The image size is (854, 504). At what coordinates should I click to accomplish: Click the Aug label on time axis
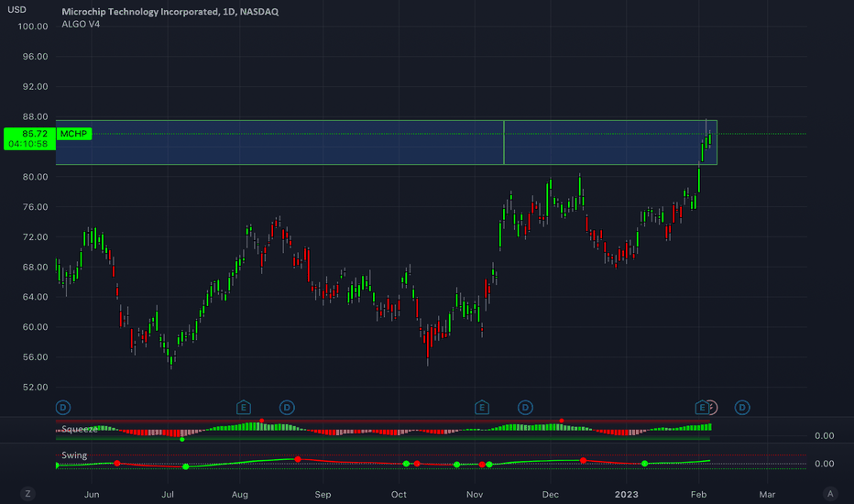(x=240, y=494)
